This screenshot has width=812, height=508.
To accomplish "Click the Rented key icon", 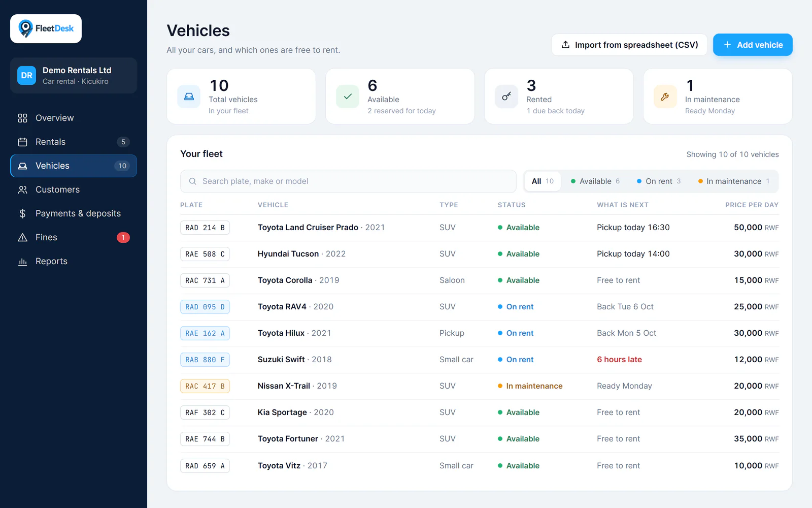I will coord(506,97).
